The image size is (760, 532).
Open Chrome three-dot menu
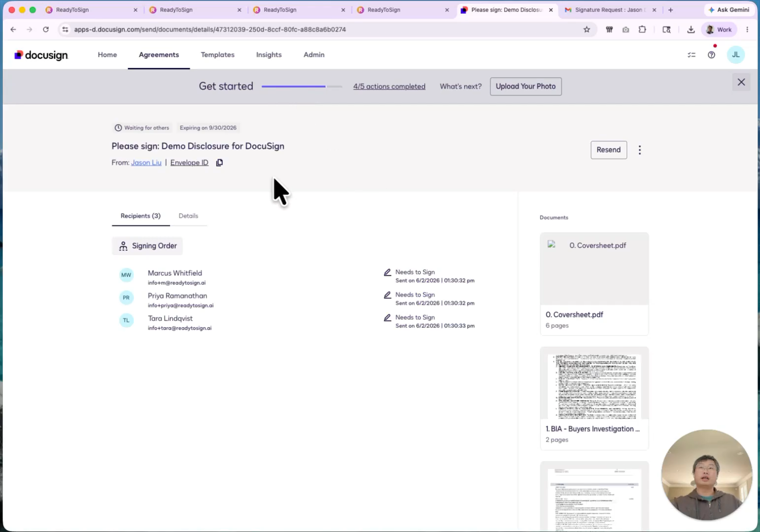(747, 30)
